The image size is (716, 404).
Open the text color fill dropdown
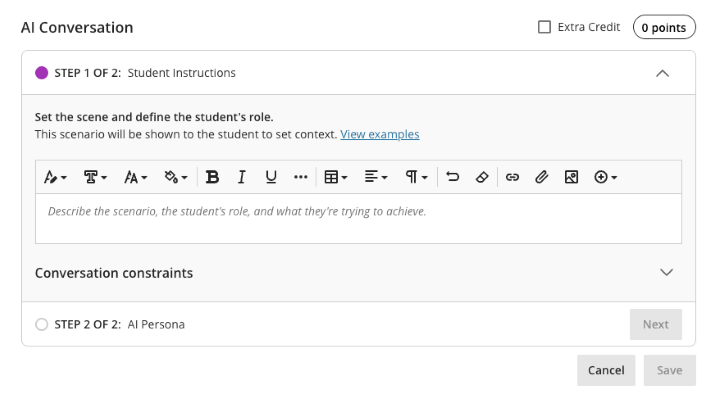coord(176,177)
